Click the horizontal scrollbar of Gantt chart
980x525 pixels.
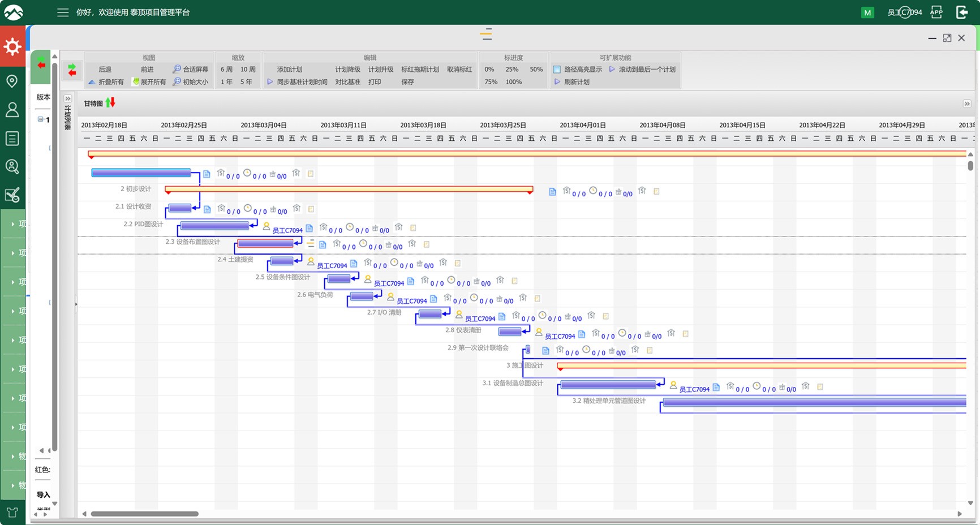(144, 514)
